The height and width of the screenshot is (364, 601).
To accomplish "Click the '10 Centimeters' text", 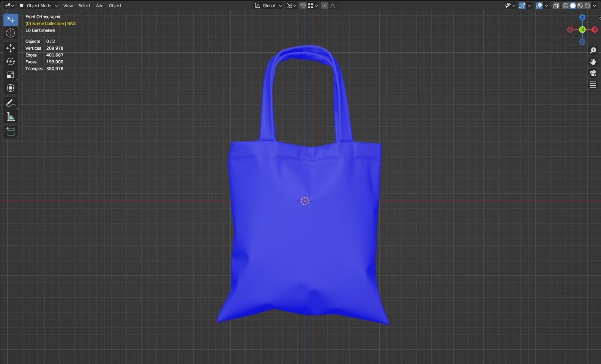I will coord(40,30).
